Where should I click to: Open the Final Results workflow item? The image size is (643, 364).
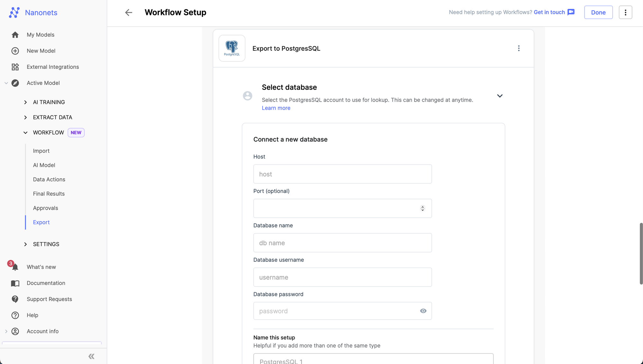pos(49,194)
